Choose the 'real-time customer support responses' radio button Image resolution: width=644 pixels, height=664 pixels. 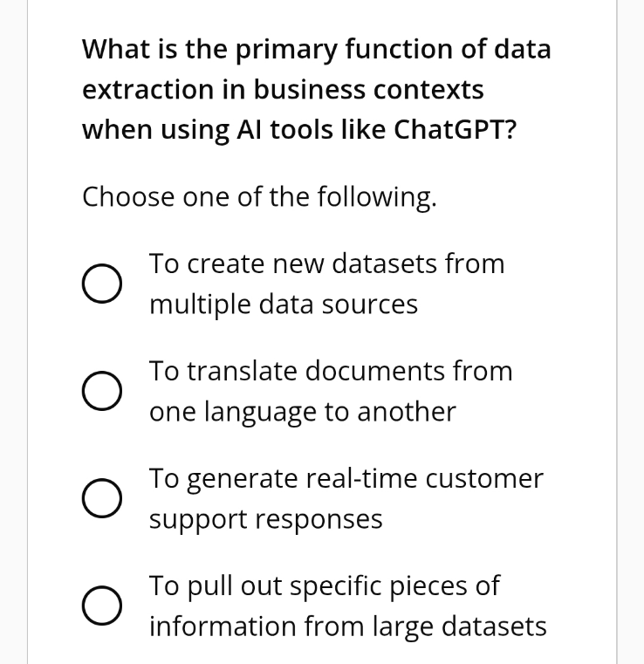click(101, 500)
